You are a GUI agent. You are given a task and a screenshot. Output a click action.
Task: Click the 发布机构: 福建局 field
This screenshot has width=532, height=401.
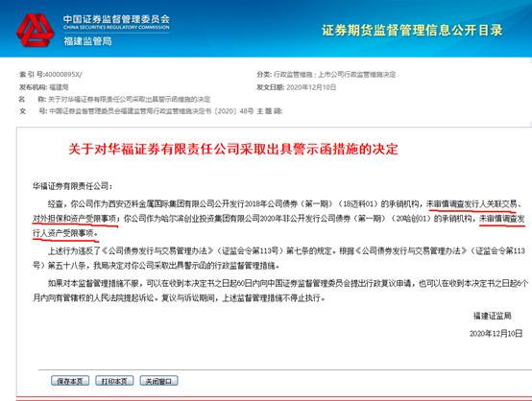(44, 87)
